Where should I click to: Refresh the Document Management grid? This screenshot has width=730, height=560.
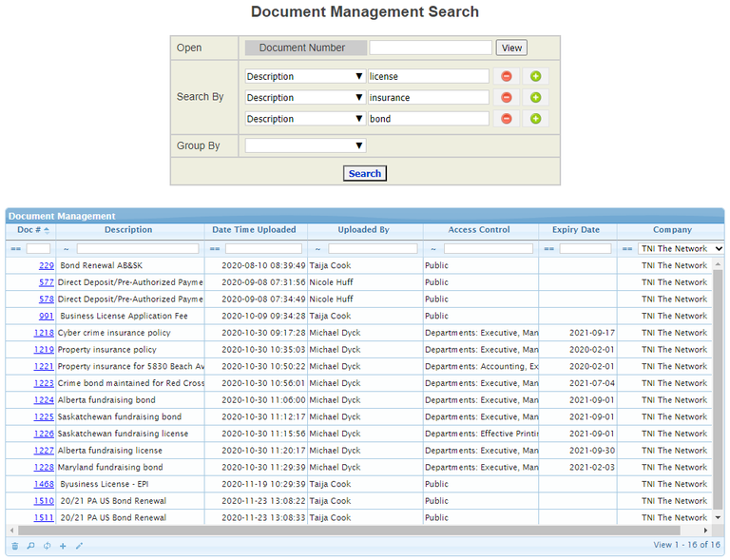[47, 546]
